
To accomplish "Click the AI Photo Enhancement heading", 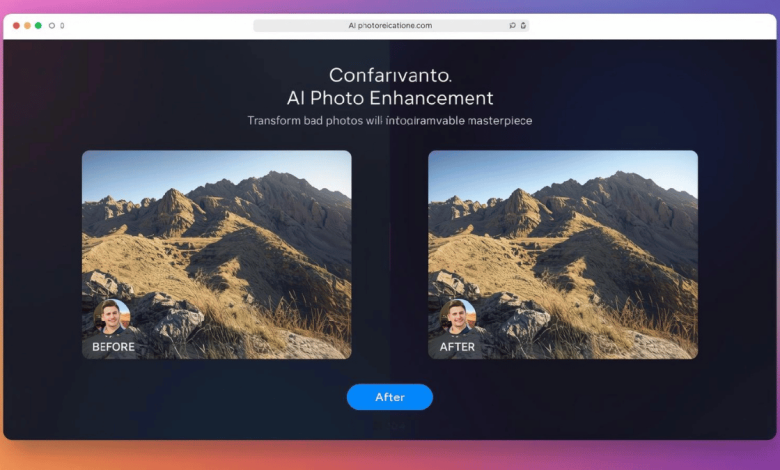I will 390,98.
